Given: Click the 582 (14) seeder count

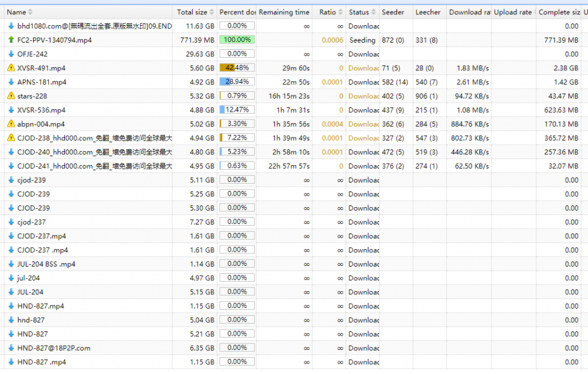Looking at the screenshot, I should coord(395,82).
